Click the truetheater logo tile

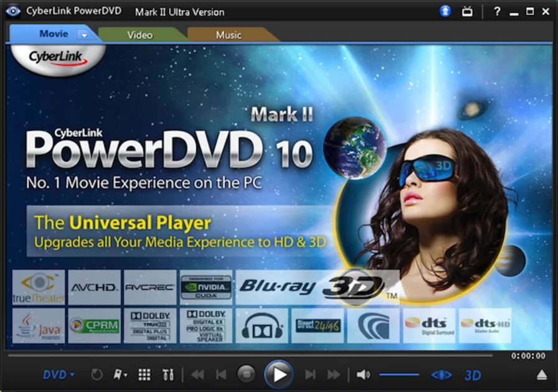click(39, 287)
